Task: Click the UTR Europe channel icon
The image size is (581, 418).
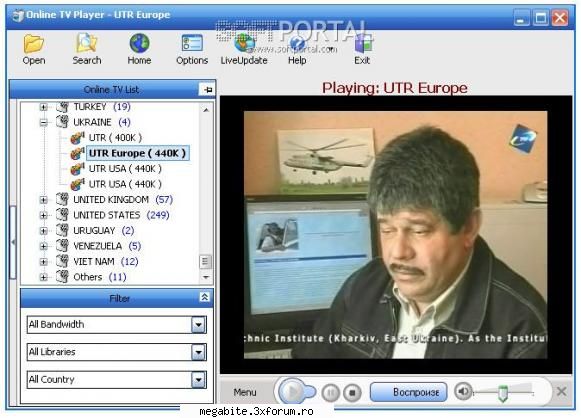Action: click(77, 153)
